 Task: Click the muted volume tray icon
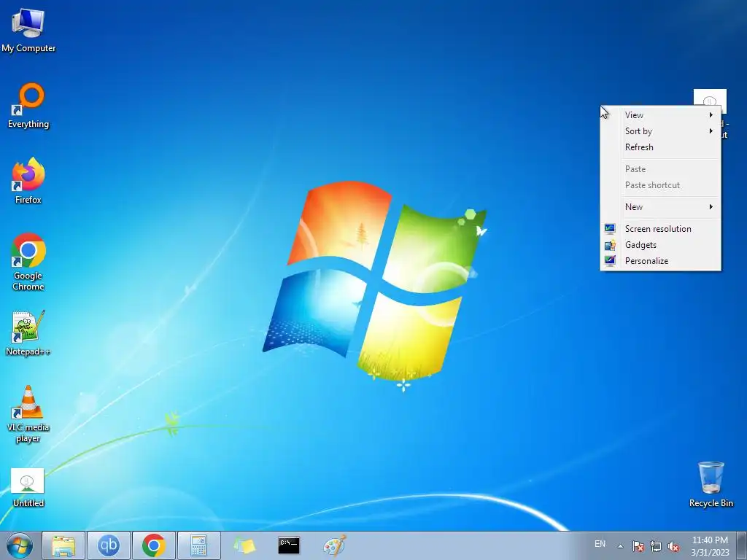click(673, 546)
